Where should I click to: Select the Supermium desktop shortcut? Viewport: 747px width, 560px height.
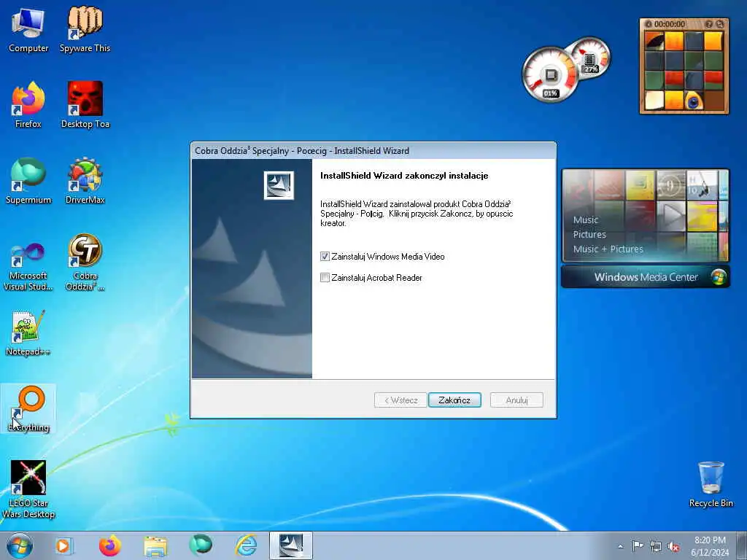(28, 181)
